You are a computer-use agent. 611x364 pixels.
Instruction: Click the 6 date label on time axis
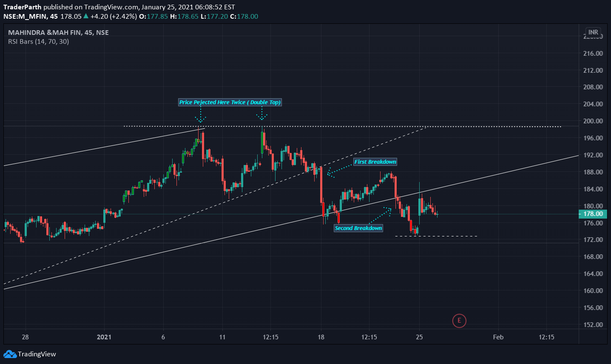163,337
